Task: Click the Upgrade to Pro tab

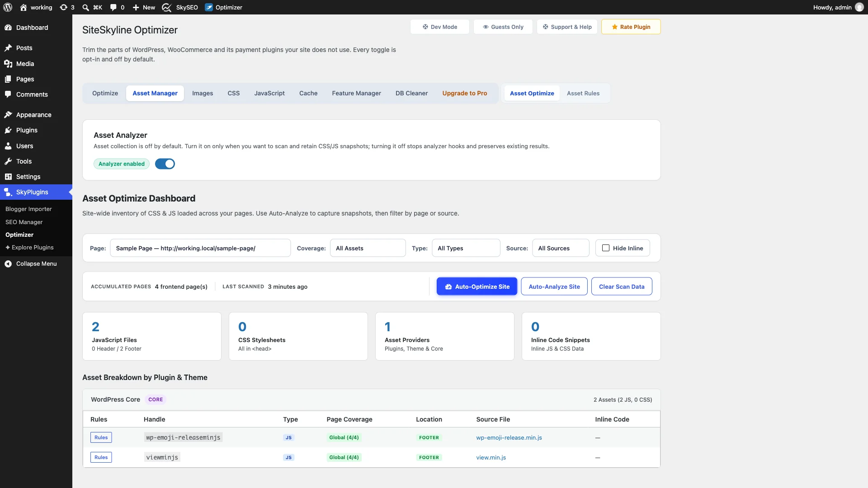Action: coord(464,93)
